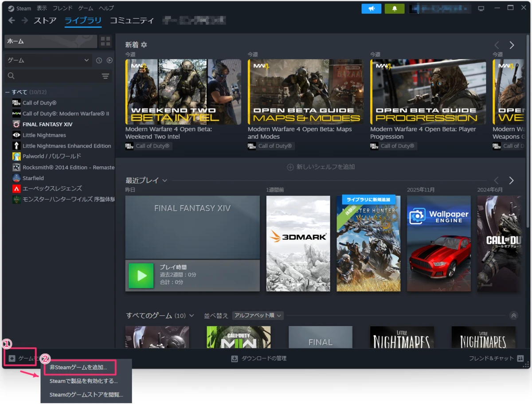Image resolution: width=532 pixels, height=404 pixels.
Task: Open the Beta Intel news thumbnail
Action: [x=184, y=92]
